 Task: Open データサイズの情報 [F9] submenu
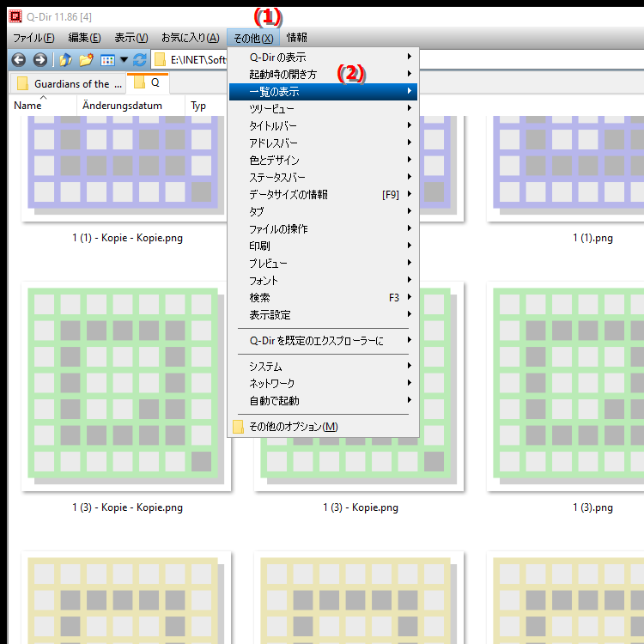click(x=323, y=195)
